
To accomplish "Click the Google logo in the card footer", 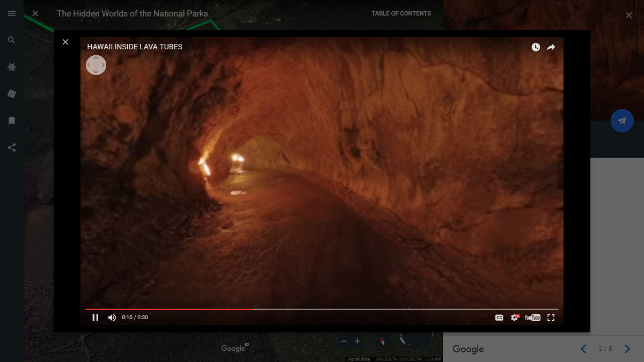I will pyautogui.click(x=468, y=349).
